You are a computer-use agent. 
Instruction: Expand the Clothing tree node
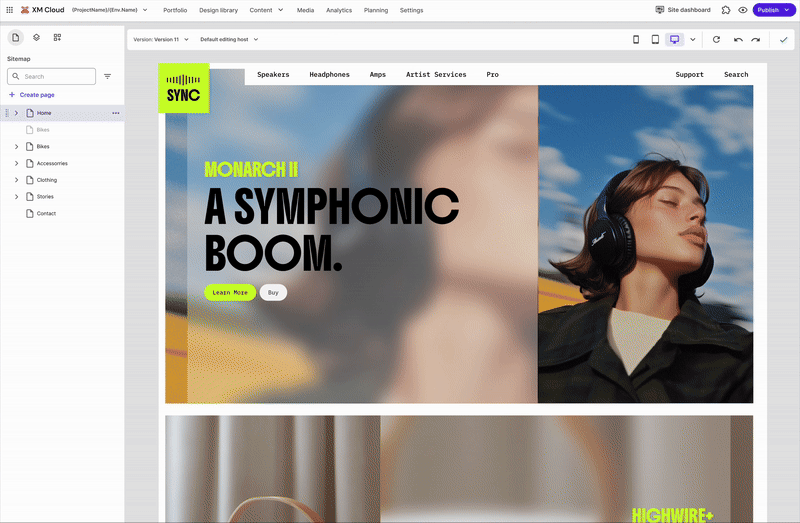click(x=16, y=180)
